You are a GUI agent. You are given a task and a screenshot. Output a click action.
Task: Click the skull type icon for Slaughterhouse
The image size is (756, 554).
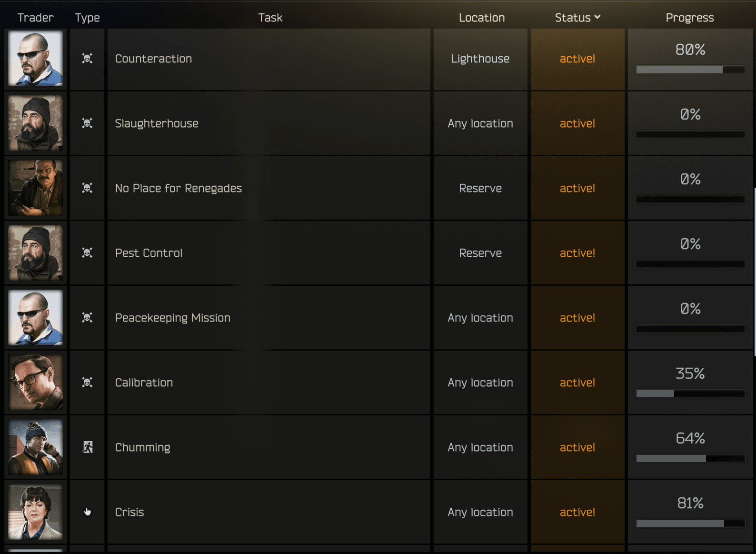point(87,123)
